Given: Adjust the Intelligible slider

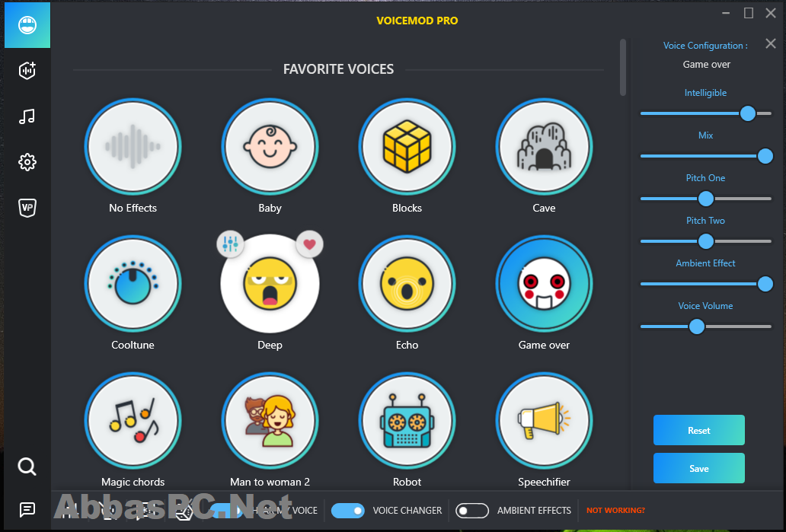Looking at the screenshot, I should (706, 113).
